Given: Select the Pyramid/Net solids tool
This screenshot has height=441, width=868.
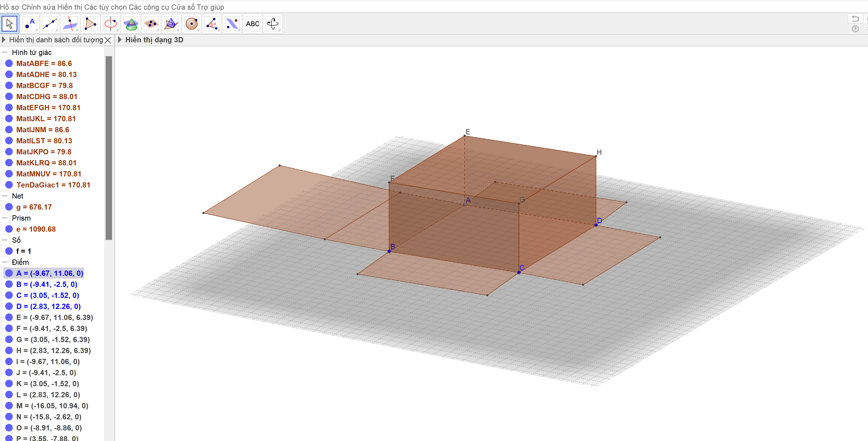Looking at the screenshot, I should (171, 24).
